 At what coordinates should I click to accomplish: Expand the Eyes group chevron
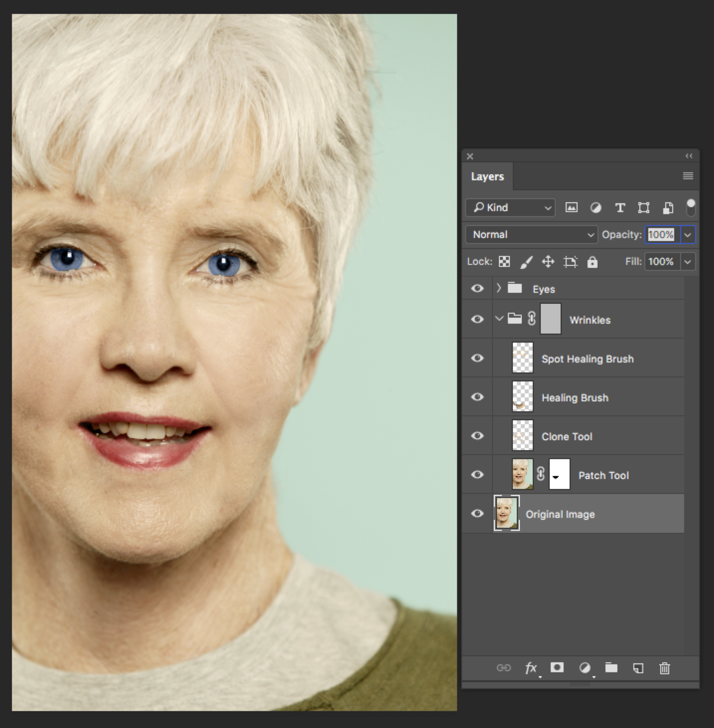tap(498, 288)
